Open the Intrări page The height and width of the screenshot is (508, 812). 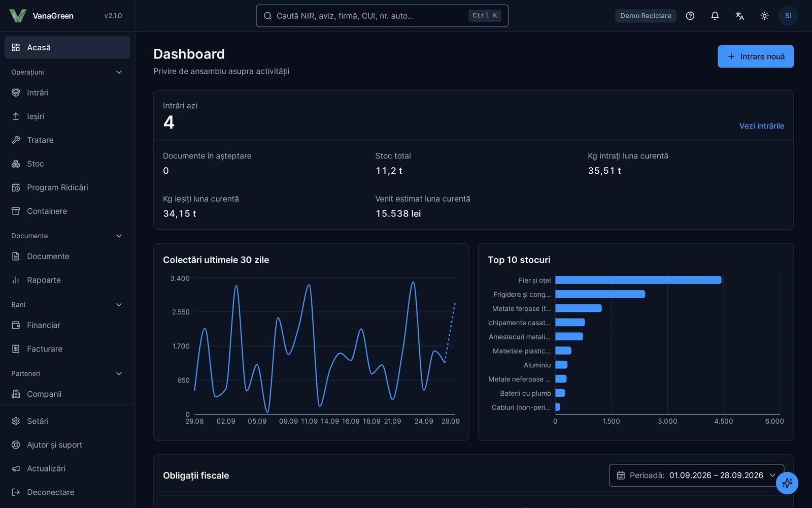(67, 92)
